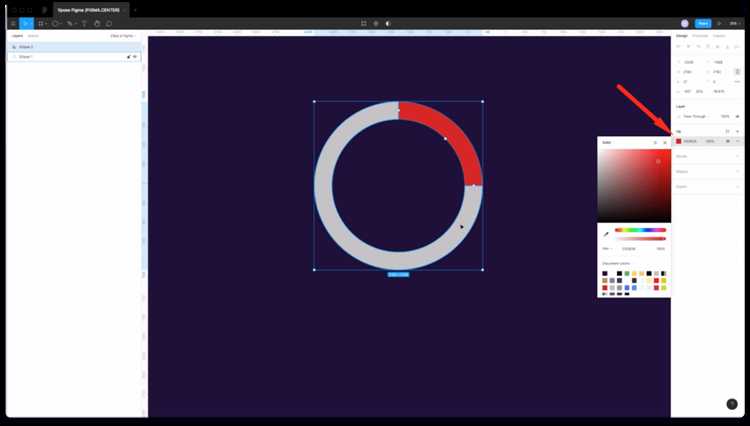The width and height of the screenshot is (750, 426).
Task: Add export setting via Export section plus
Action: point(737,186)
